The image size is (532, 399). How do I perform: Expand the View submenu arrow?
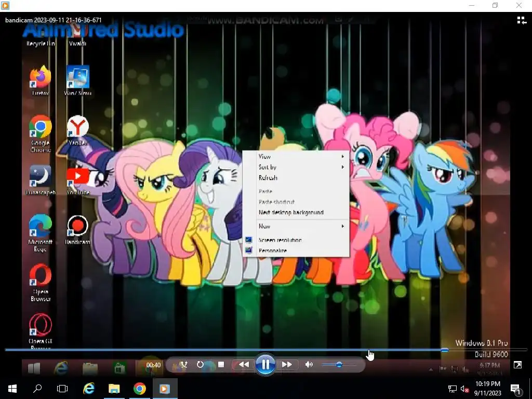(x=343, y=156)
